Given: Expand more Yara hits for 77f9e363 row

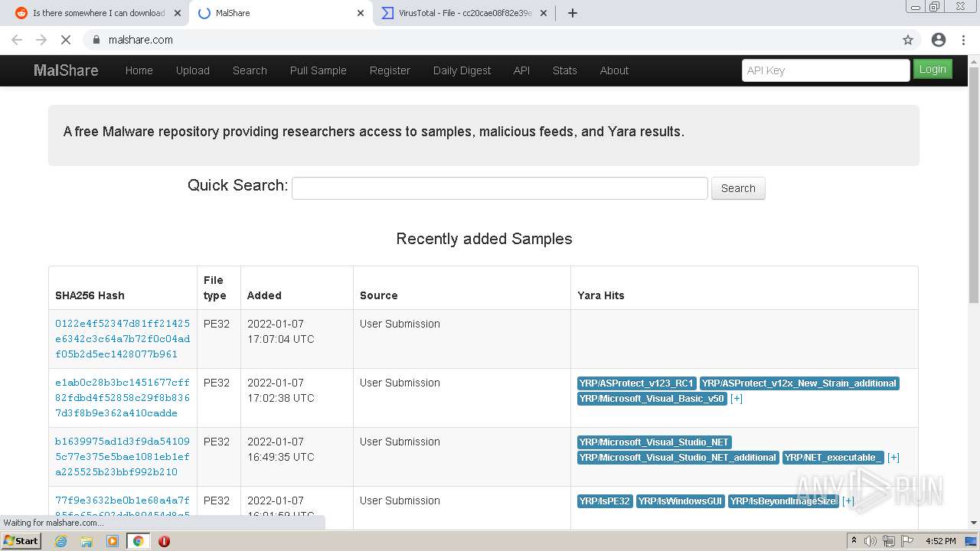Looking at the screenshot, I should (x=848, y=501).
